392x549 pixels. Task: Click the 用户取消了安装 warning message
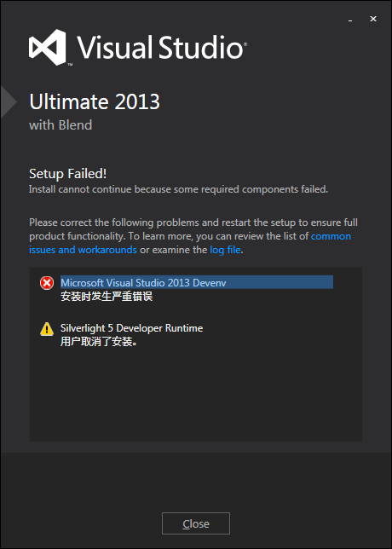coord(99,342)
